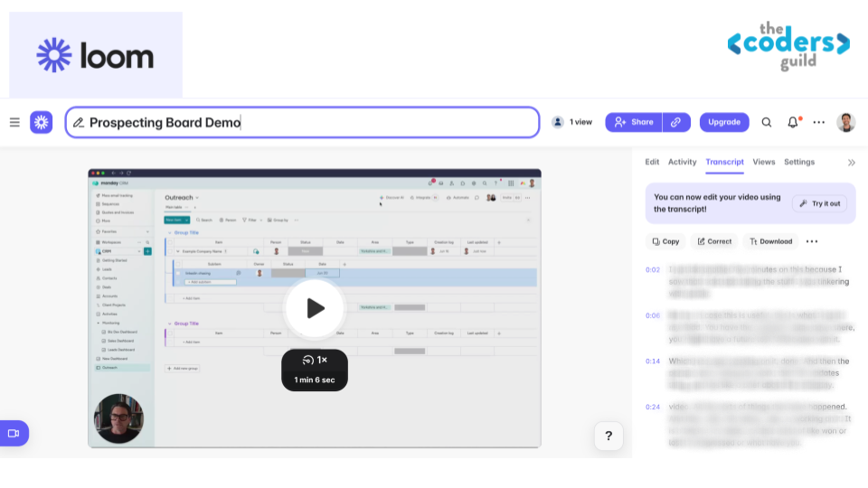
Task: Collapse the second Group Title section in video
Action: click(169, 324)
